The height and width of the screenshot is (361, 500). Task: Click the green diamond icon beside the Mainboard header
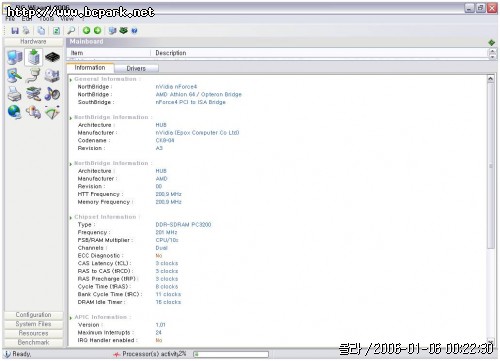[491, 42]
